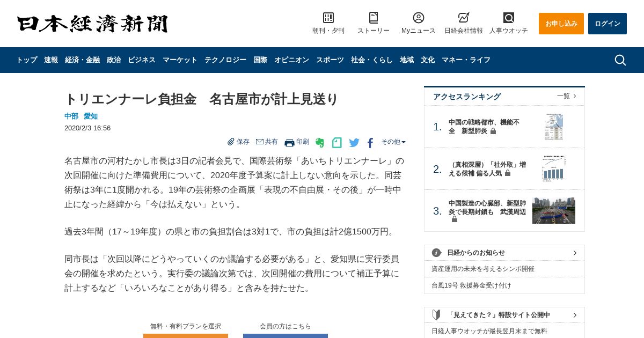Open 政治 section
This screenshot has width=644, height=338.
coord(114,60)
